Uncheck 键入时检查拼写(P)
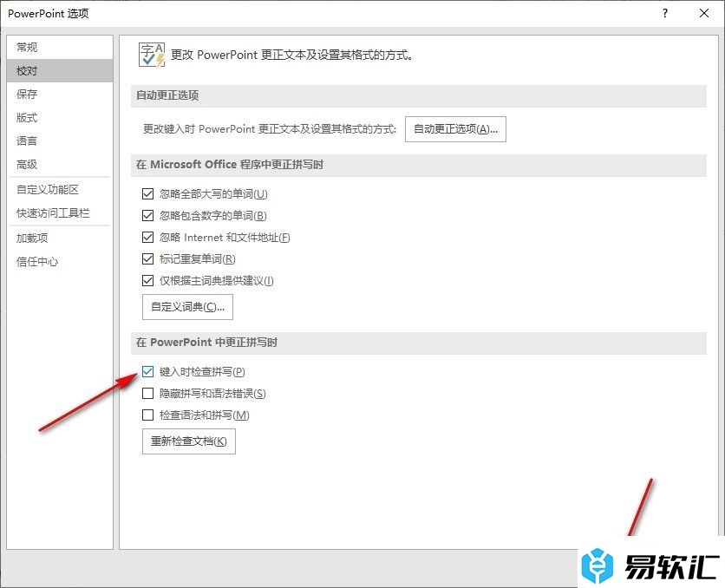This screenshot has width=725, height=588. point(148,372)
